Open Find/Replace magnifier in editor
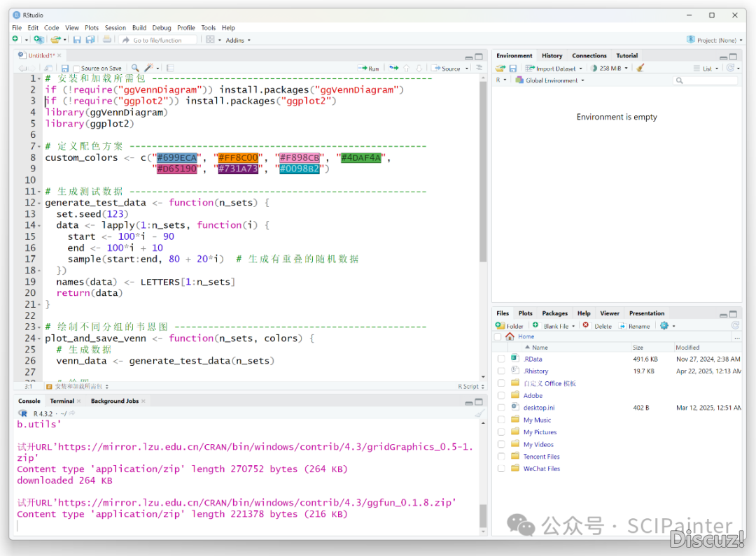 coord(135,69)
